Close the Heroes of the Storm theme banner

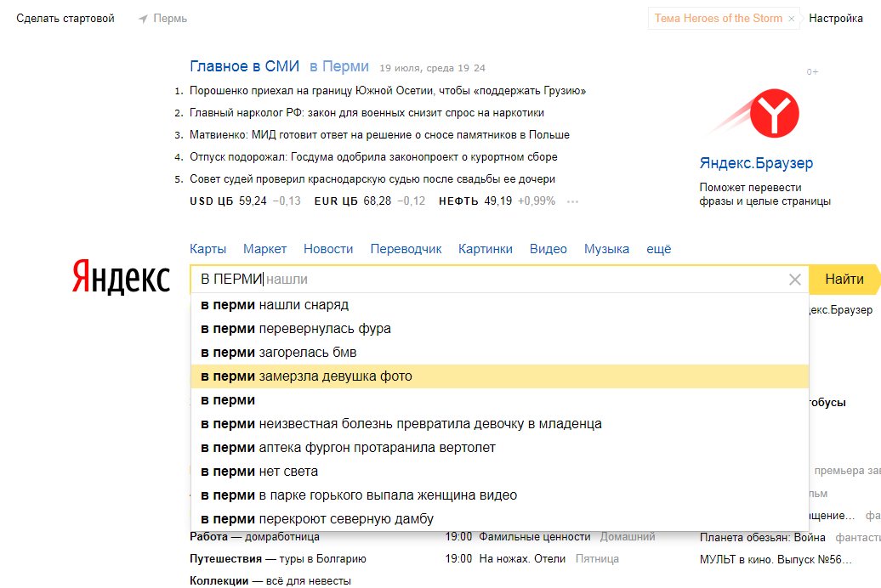click(x=791, y=19)
